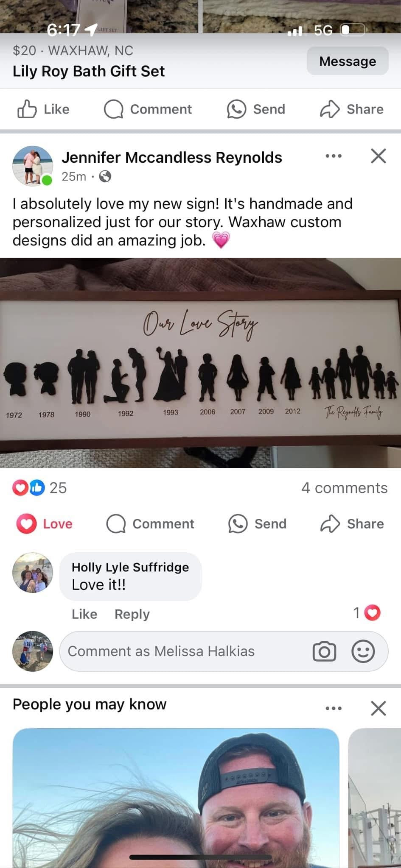This screenshot has width=401, height=868.
Task: Dismiss the People you may know section
Action: (378, 708)
